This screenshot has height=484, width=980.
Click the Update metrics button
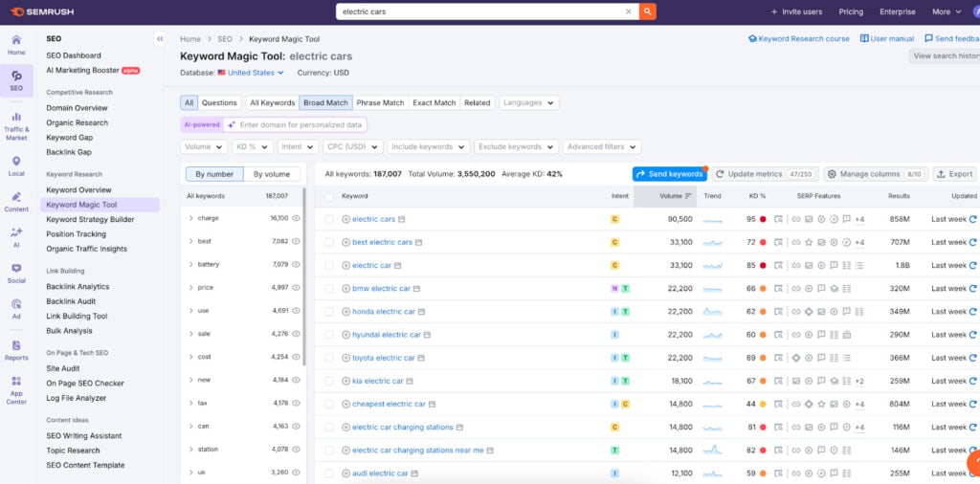coord(765,174)
